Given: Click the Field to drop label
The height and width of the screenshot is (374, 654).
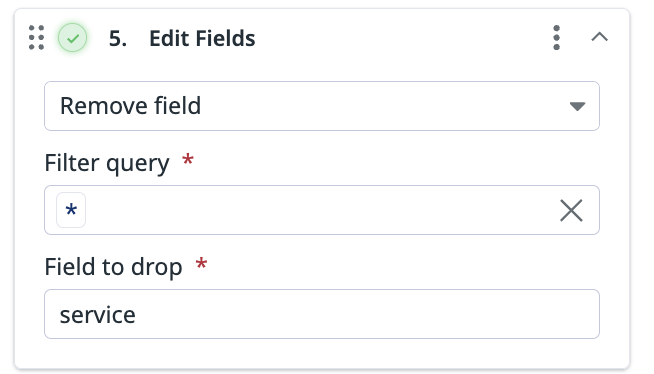Looking at the screenshot, I should [113, 267].
